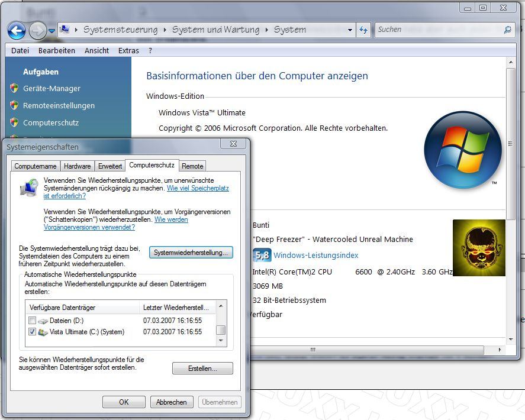The width and height of the screenshot is (525, 420).
Task: Click the 5,8 performance score badge
Action: click(262, 256)
